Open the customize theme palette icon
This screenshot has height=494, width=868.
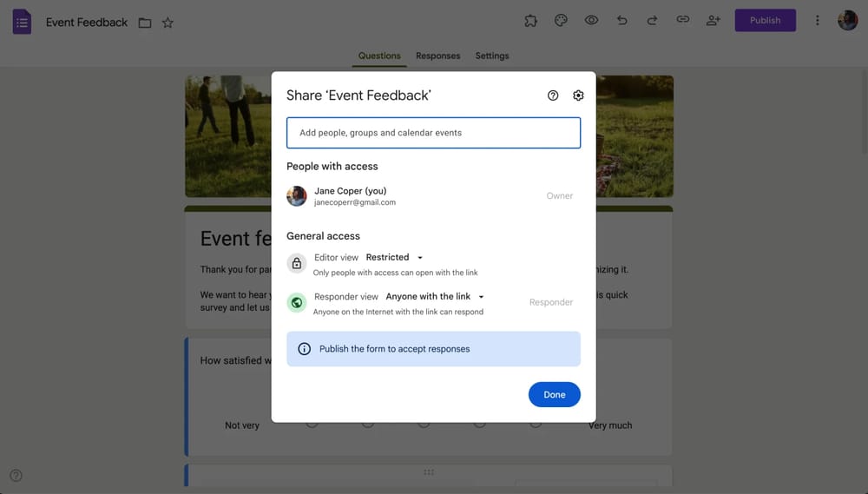point(561,21)
